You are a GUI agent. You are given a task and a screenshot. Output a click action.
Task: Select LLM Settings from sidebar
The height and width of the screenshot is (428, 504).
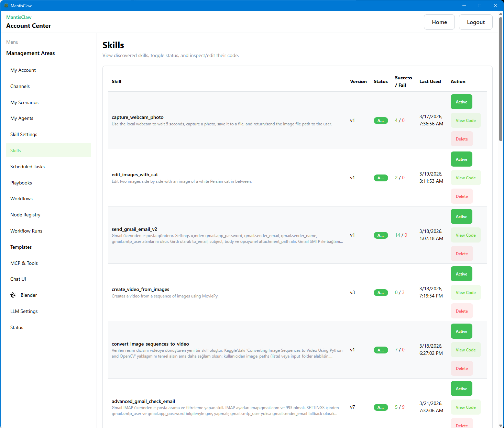(24, 311)
